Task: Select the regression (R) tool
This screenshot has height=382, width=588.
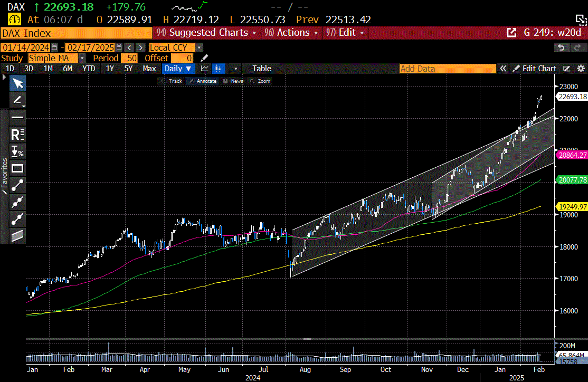Action: [x=17, y=134]
